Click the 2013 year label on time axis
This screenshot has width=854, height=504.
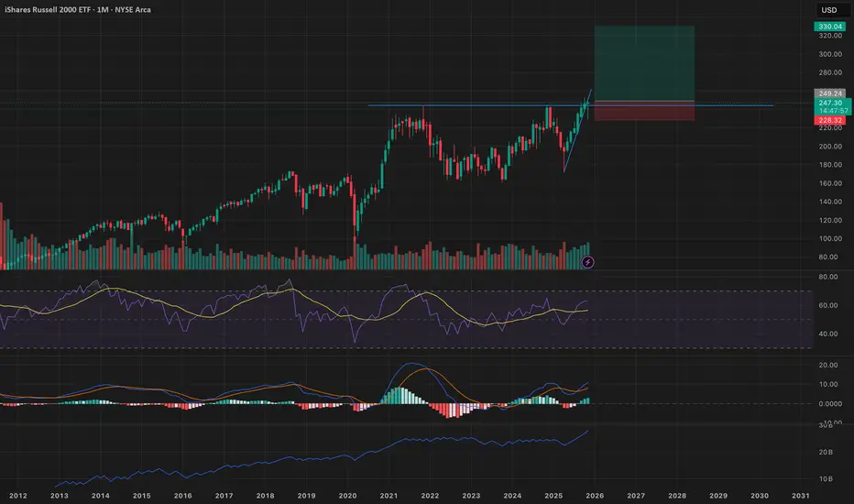(59, 495)
